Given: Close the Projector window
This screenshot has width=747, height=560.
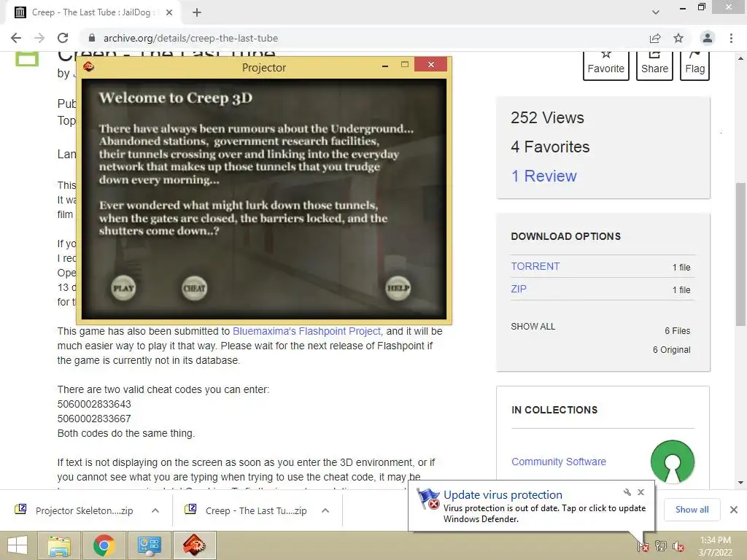Looking at the screenshot, I should click(x=430, y=64).
